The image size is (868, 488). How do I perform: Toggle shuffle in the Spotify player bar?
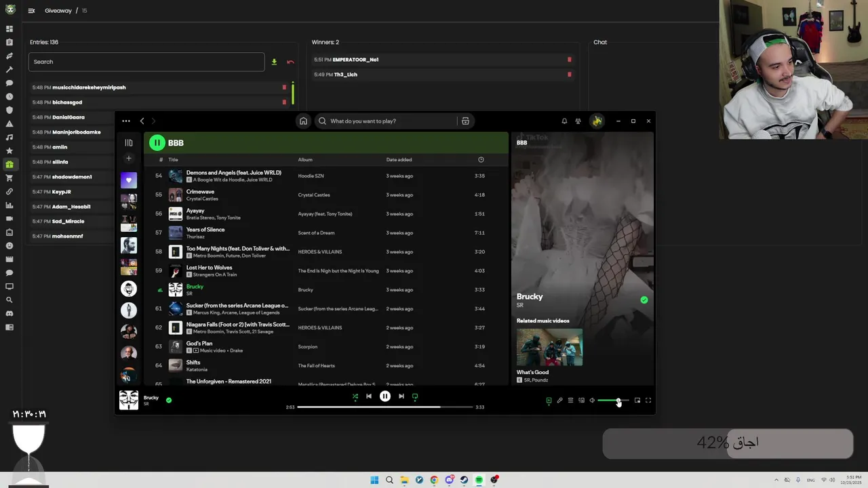(355, 396)
